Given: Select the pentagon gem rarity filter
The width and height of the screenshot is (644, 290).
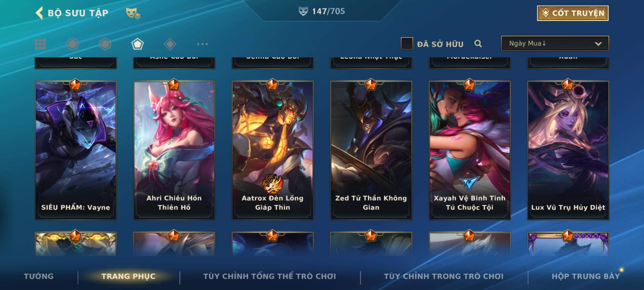Looking at the screenshot, I should [137, 44].
